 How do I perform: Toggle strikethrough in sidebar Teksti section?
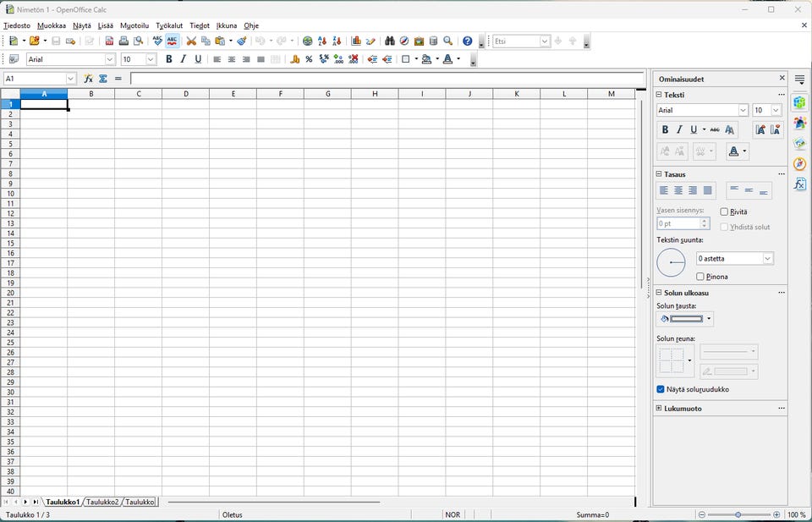pyautogui.click(x=715, y=129)
